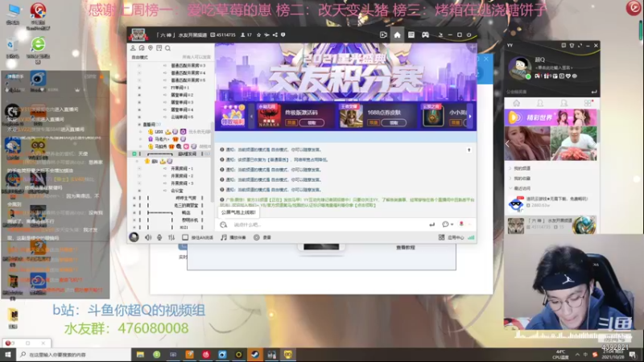Screen dimensions: 644x362
Task: Send message with the enter arrow icon
Action: (431, 224)
